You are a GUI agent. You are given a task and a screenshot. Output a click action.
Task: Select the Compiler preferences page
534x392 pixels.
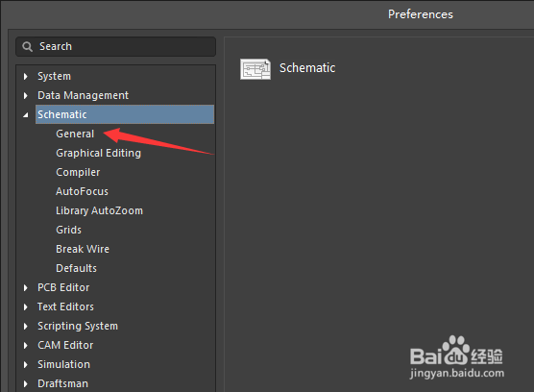[x=78, y=172]
